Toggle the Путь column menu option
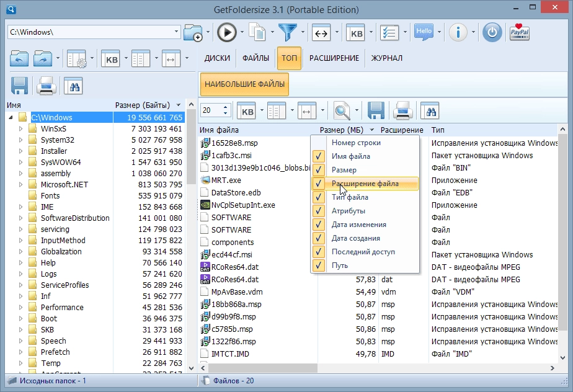 (x=365, y=265)
